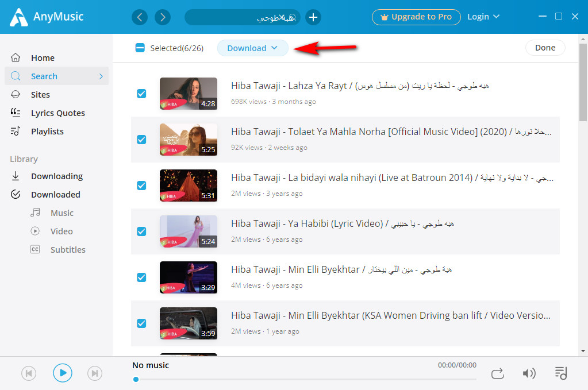The height and width of the screenshot is (390, 588).
Task: Uncheck Tolaet Ya Mahla Norha checkbox
Action: click(x=141, y=140)
